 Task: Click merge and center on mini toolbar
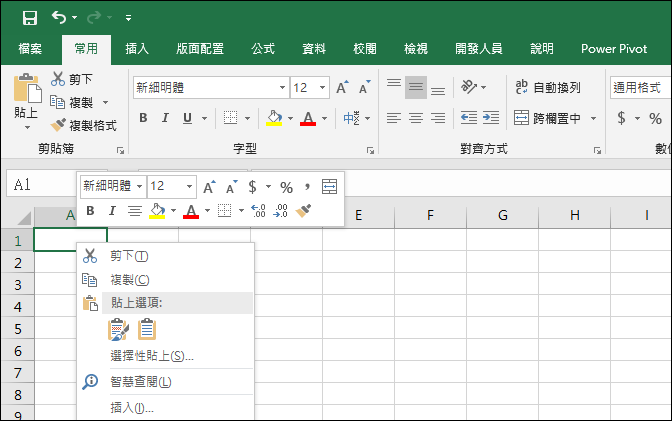[329, 186]
